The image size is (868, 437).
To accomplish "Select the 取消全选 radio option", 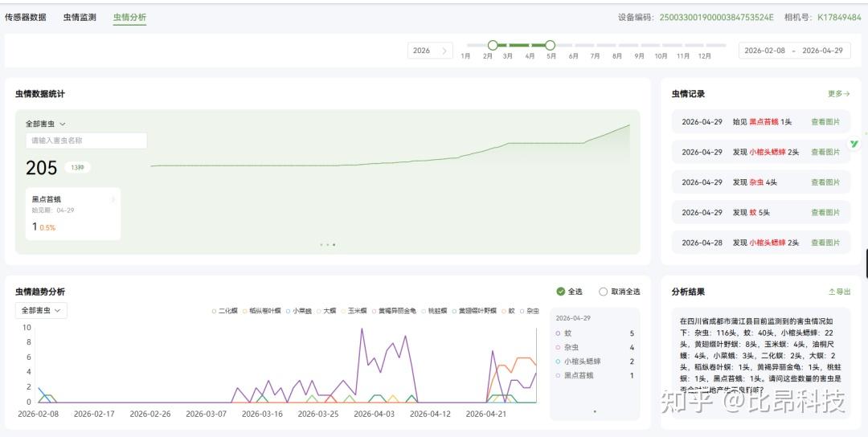I will [x=604, y=292].
